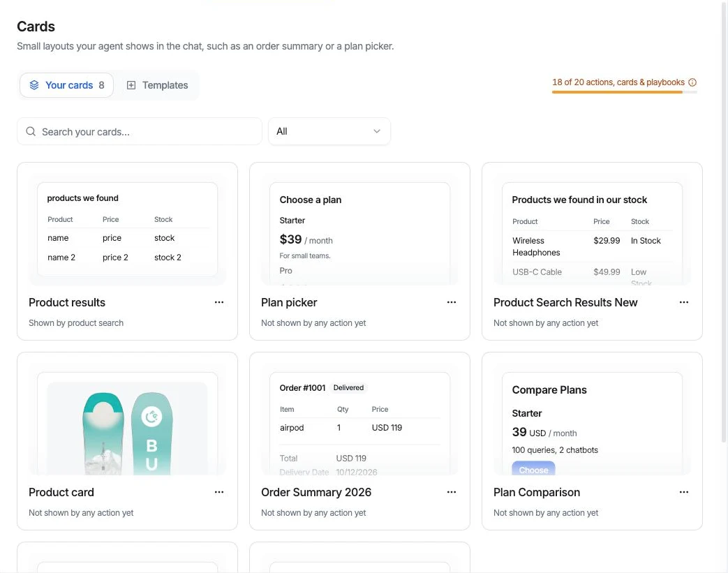This screenshot has height=573, width=728.
Task: Click the Order Summary 2026 title
Action: click(316, 492)
